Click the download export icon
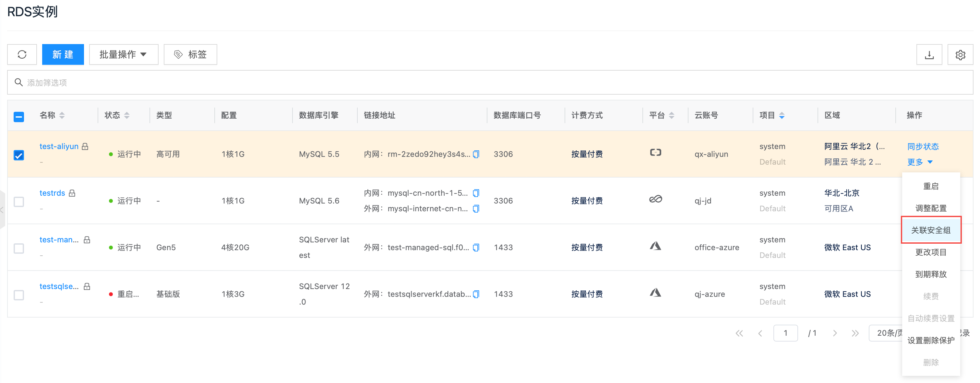Image resolution: width=980 pixels, height=383 pixels. click(x=929, y=55)
